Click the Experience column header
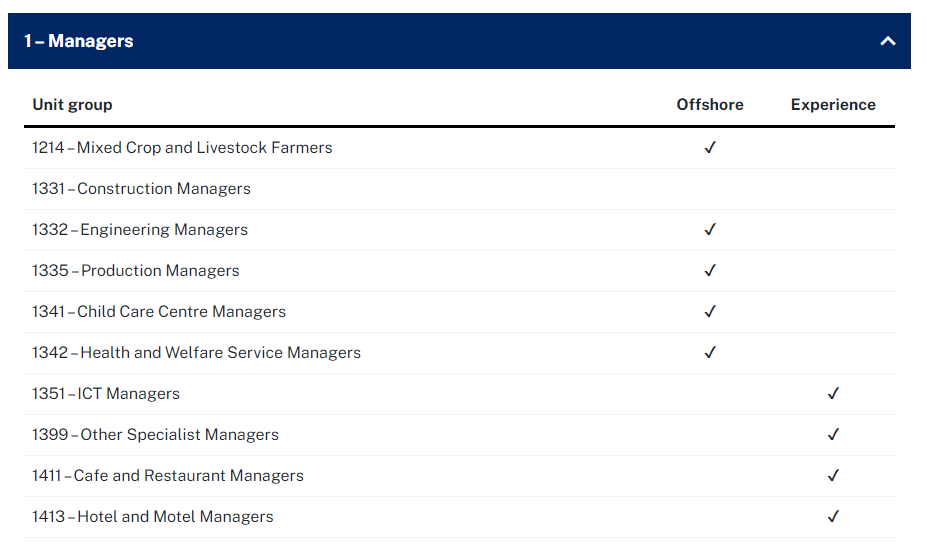The height and width of the screenshot is (551, 927). coord(833,105)
